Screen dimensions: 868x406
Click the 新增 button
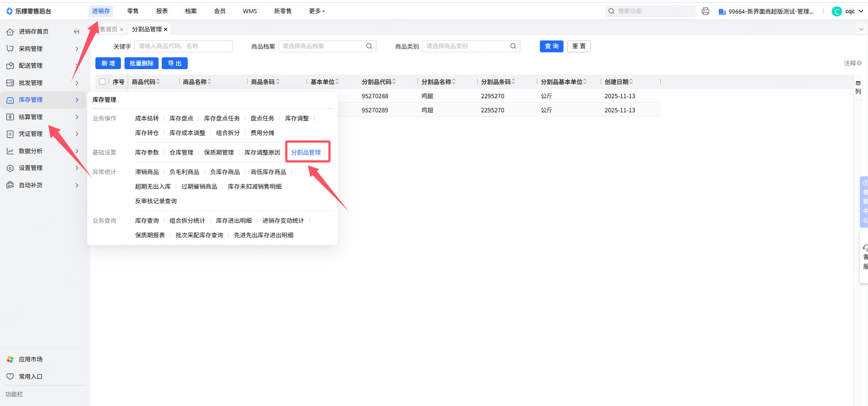coord(108,63)
